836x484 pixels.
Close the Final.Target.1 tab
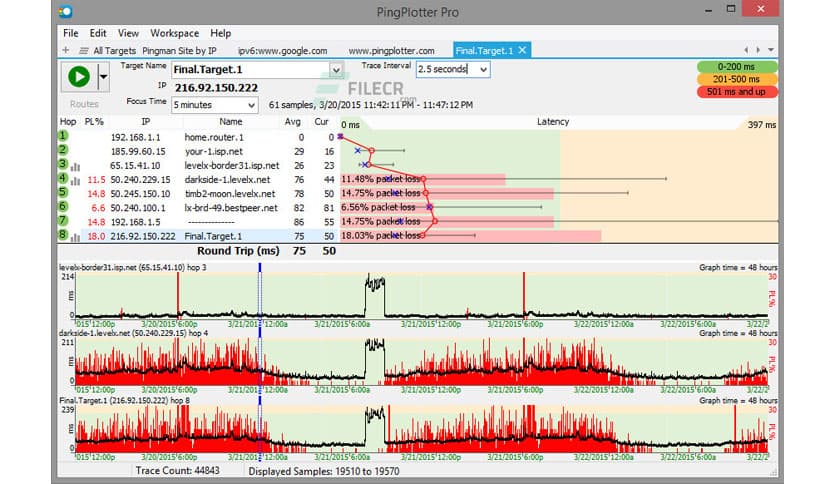coord(522,50)
